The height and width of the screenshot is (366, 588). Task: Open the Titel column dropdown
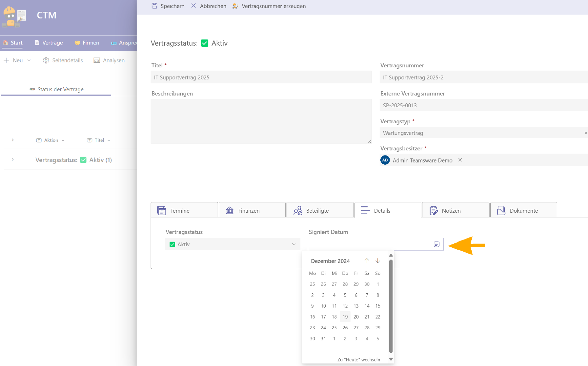tap(109, 140)
